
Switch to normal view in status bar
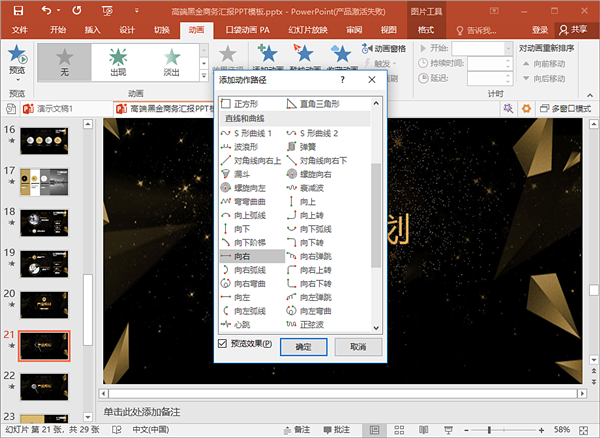point(374,430)
